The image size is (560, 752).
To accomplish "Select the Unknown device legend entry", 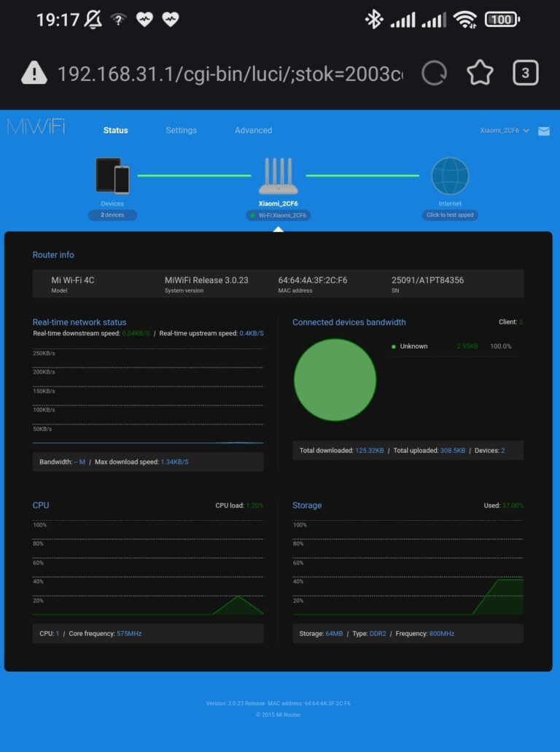I will [x=413, y=346].
